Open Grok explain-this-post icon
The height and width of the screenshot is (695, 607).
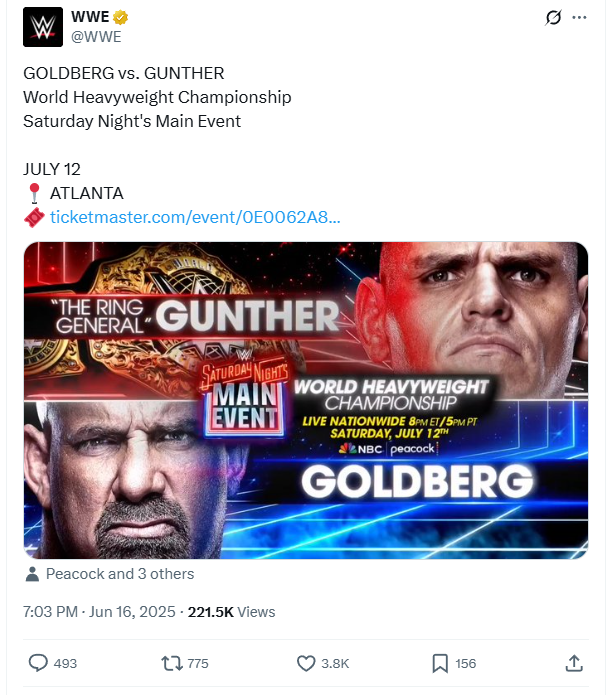[552, 18]
